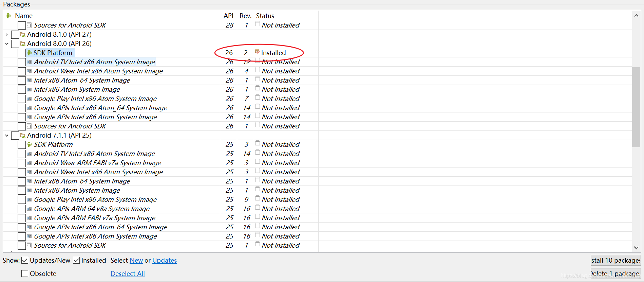Click the folder icon of Android 8.1.0 (API 27)
Screen dimensions: 644x282
point(23,34)
